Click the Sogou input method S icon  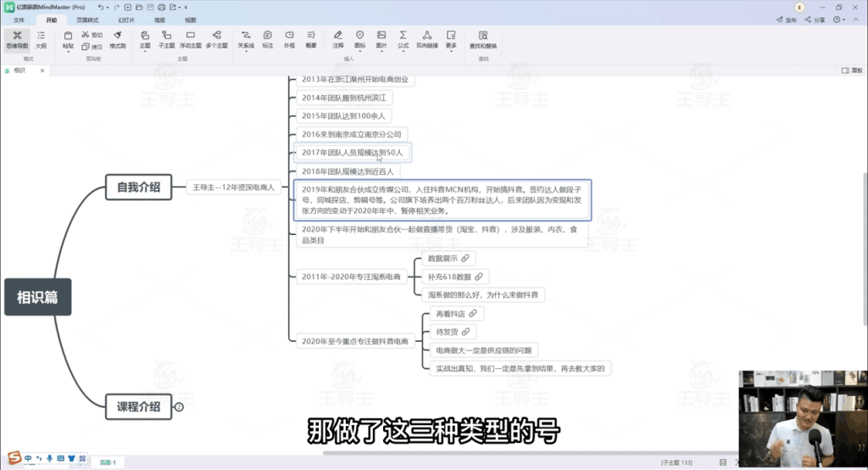[x=14, y=458]
